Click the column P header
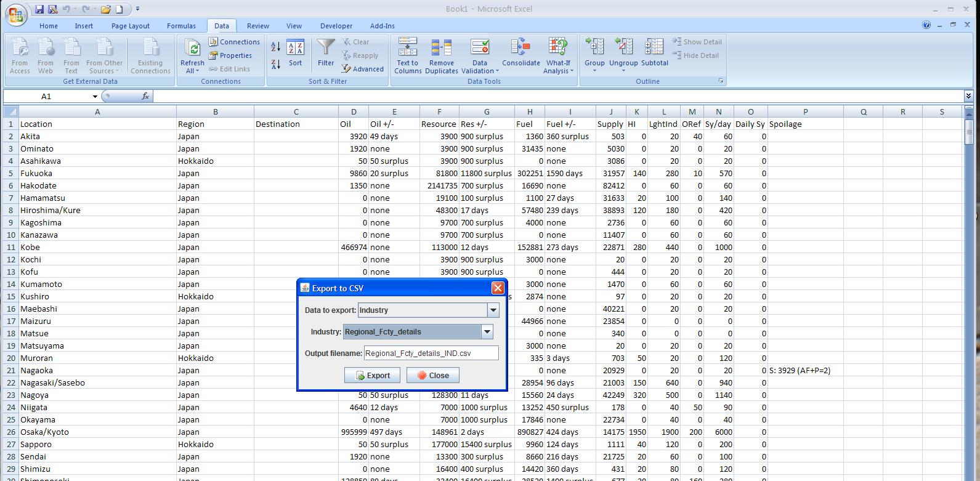The width and height of the screenshot is (980, 481). tap(805, 111)
